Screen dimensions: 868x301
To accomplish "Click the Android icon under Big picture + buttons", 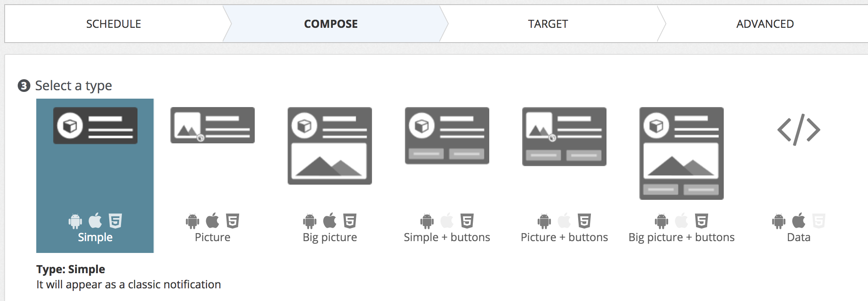I will tap(661, 219).
